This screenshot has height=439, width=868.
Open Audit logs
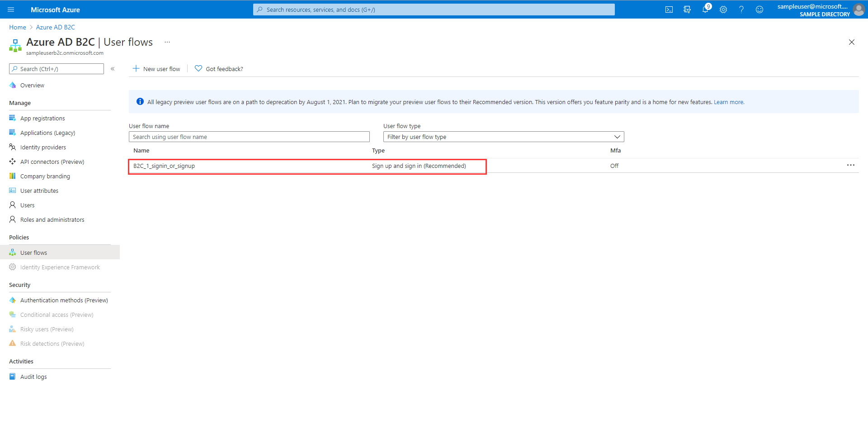pos(33,377)
